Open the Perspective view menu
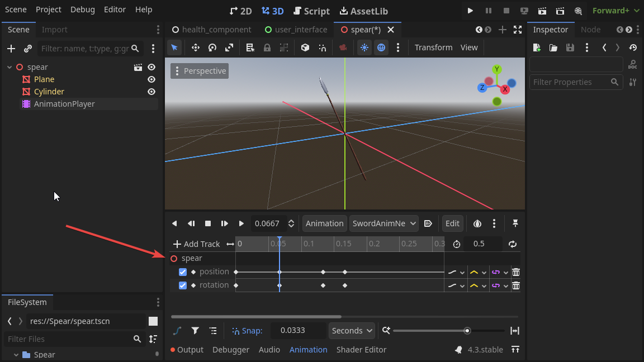This screenshot has width=644, height=362. click(x=200, y=71)
